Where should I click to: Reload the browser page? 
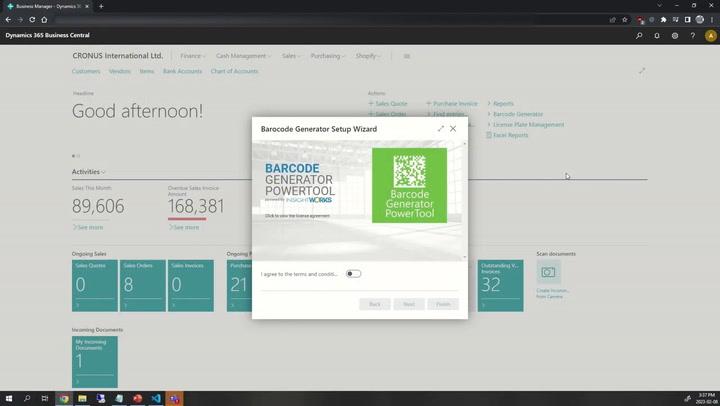tap(32, 20)
